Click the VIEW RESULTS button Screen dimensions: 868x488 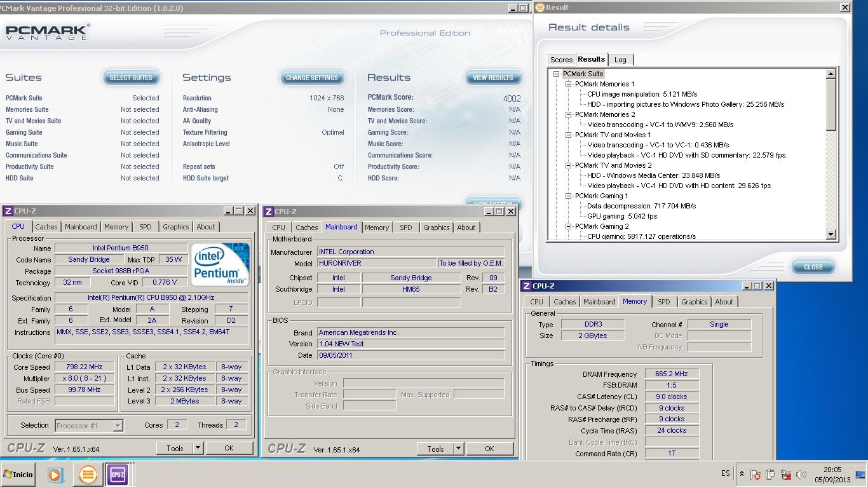coord(493,78)
